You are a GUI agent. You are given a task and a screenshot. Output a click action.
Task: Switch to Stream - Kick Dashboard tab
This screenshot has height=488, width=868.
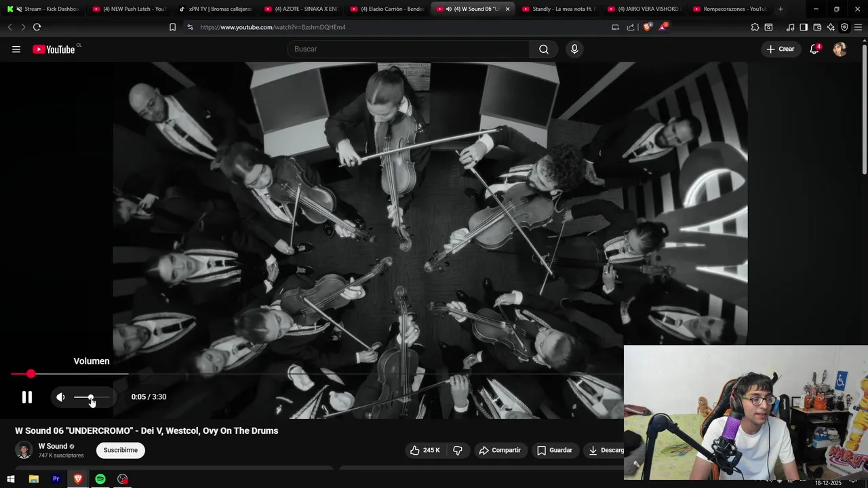pyautogui.click(x=44, y=9)
